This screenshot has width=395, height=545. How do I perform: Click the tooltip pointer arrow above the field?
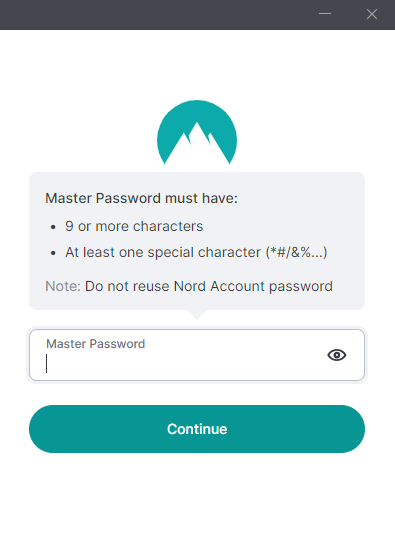point(197,314)
